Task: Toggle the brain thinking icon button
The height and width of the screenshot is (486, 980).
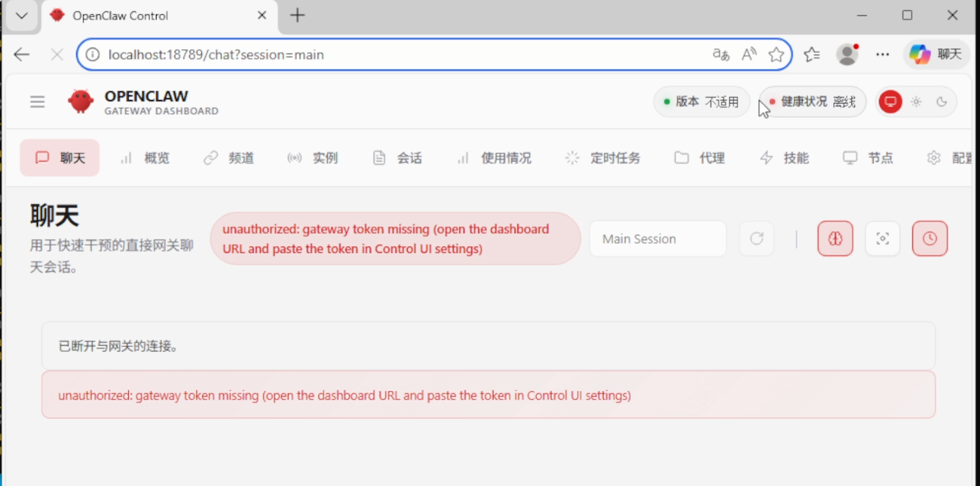Action: click(835, 239)
